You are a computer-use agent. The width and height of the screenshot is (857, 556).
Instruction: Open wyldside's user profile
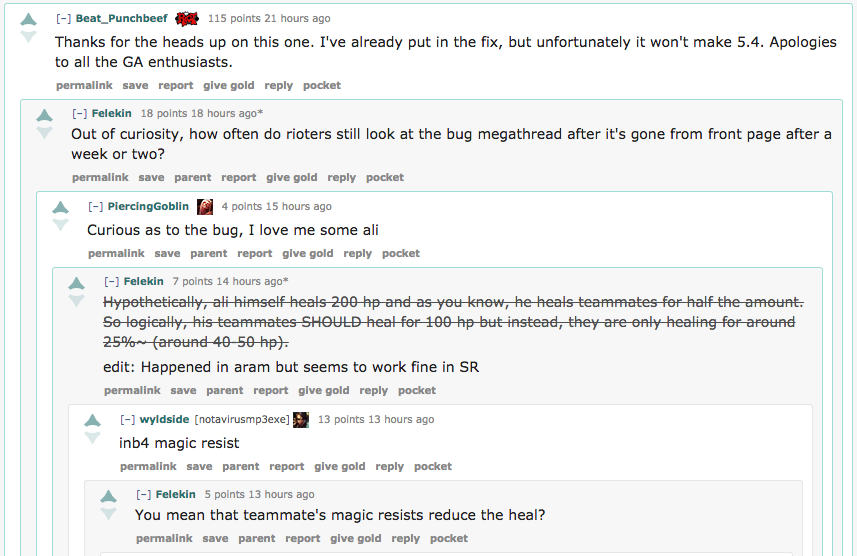(x=165, y=419)
